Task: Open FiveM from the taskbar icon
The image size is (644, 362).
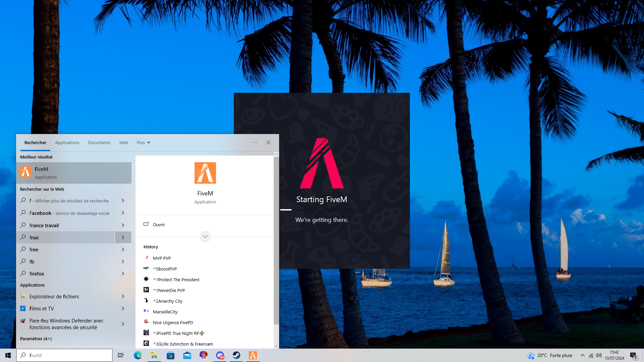Action: (253, 355)
